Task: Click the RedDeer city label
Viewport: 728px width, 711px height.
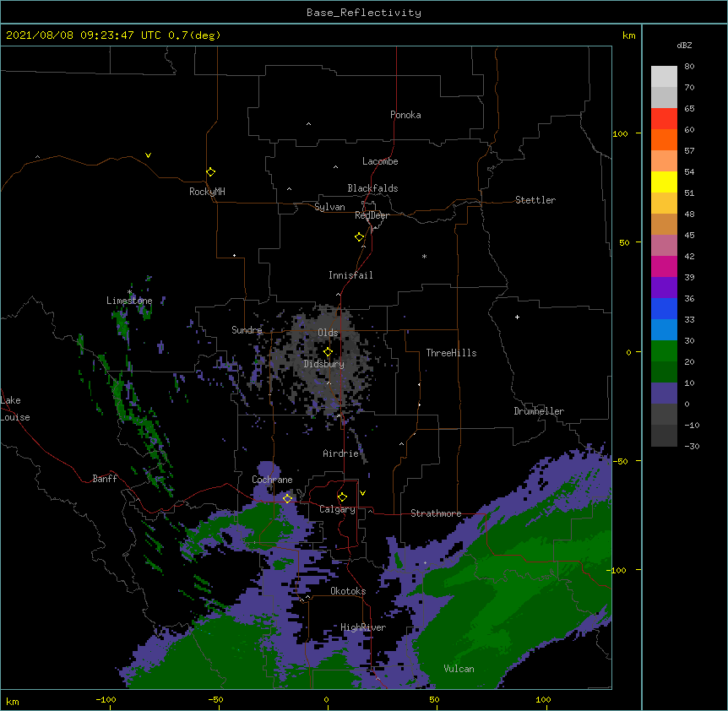Action: [372, 215]
